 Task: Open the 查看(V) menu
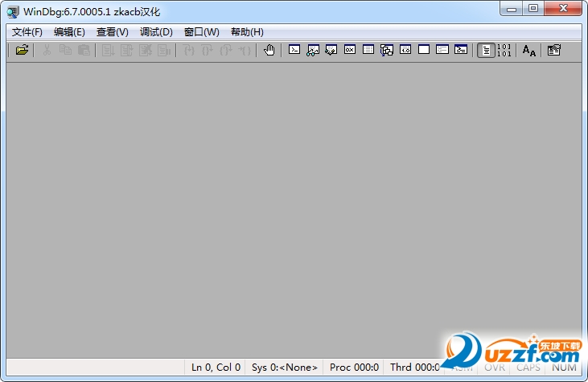click(112, 32)
